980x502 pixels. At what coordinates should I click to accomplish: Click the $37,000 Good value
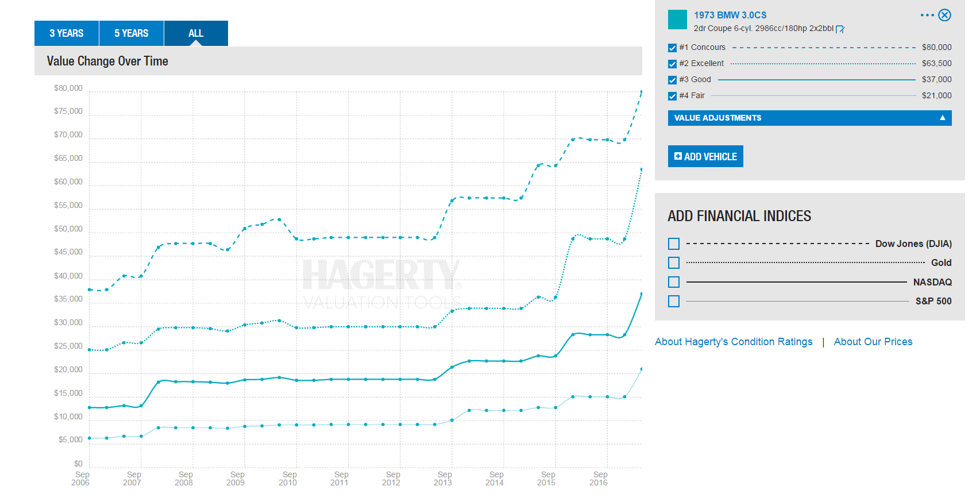(x=936, y=79)
